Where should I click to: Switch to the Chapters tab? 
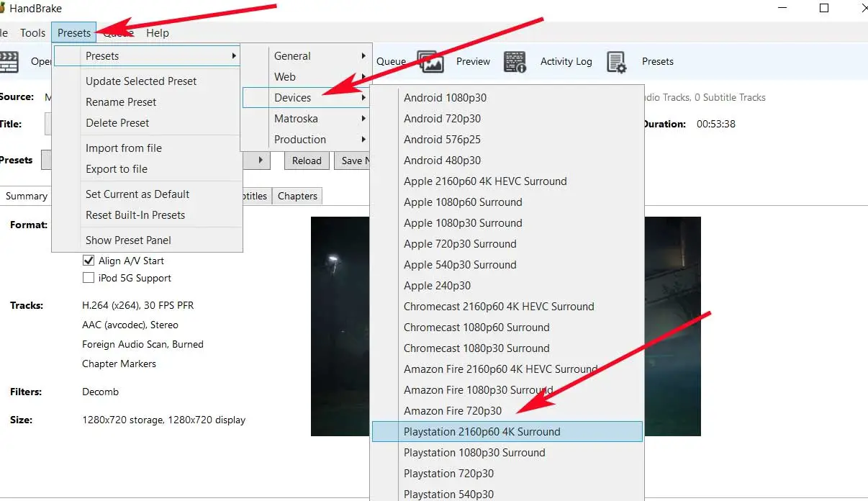(x=297, y=196)
